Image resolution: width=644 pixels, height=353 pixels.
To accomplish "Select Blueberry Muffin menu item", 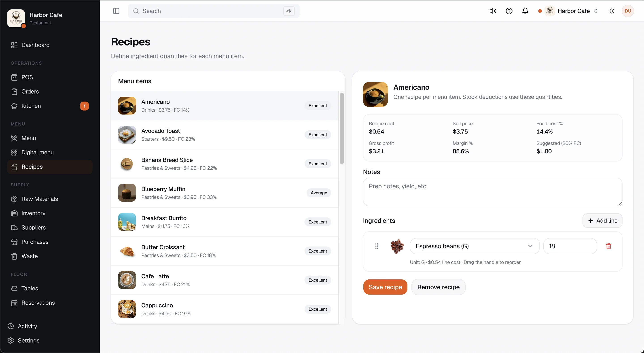I will (x=225, y=193).
